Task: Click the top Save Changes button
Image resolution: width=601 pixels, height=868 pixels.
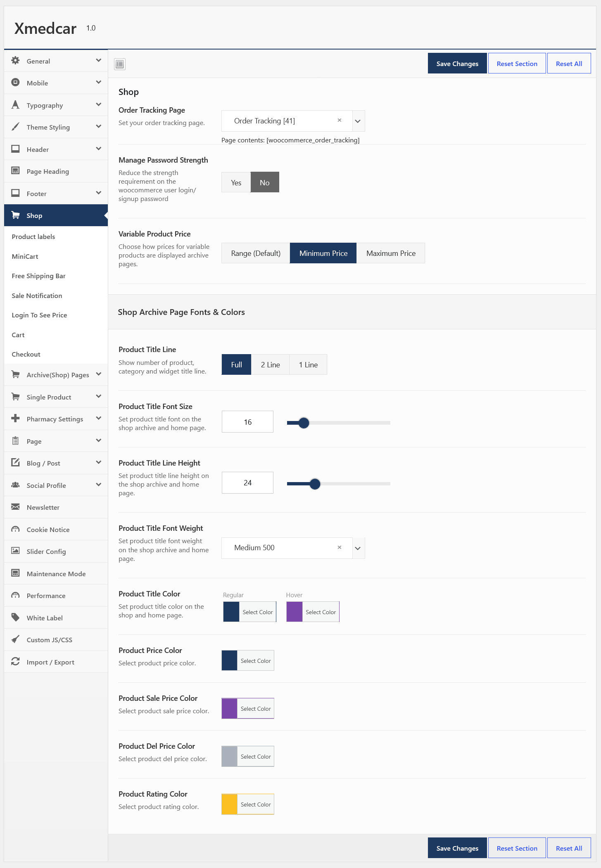Action: click(457, 64)
